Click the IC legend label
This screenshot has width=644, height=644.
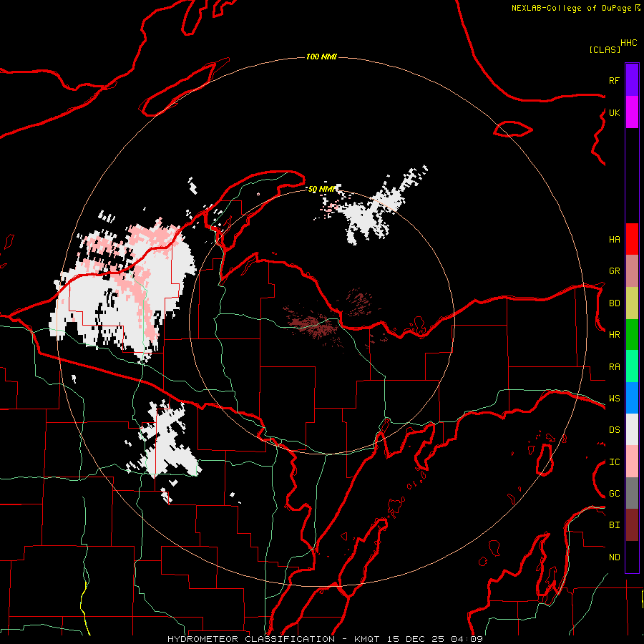[614, 462]
